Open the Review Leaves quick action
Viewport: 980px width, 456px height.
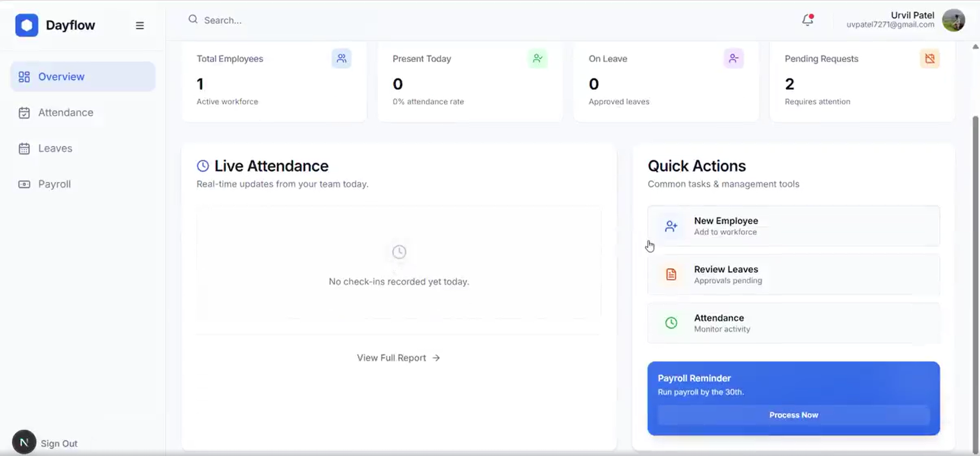pos(793,275)
